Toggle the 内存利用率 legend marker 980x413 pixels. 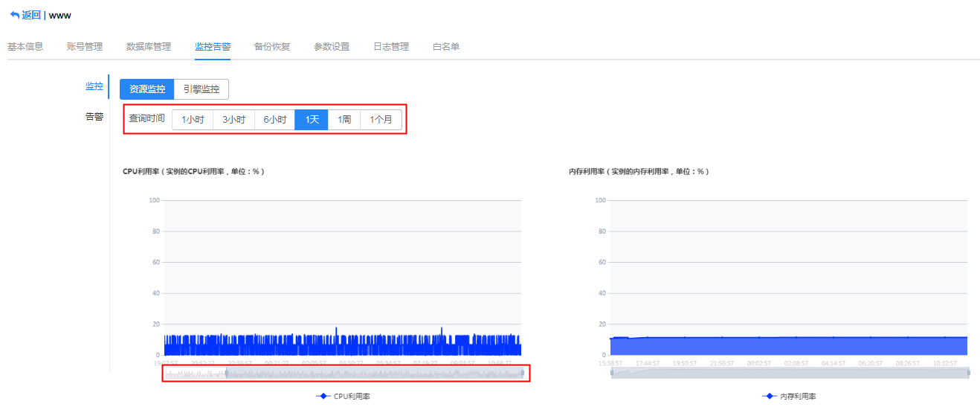tap(769, 397)
